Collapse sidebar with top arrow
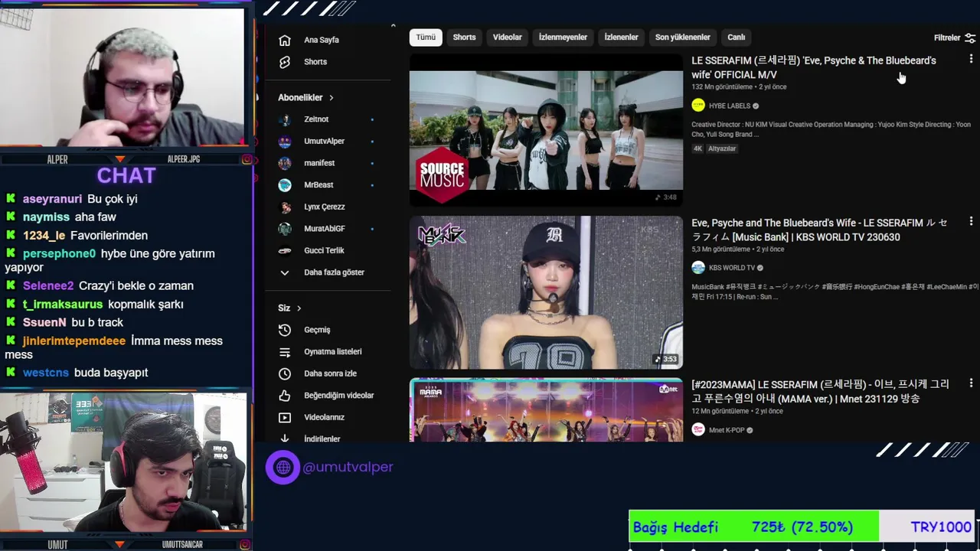The width and height of the screenshot is (980, 551). [x=393, y=26]
